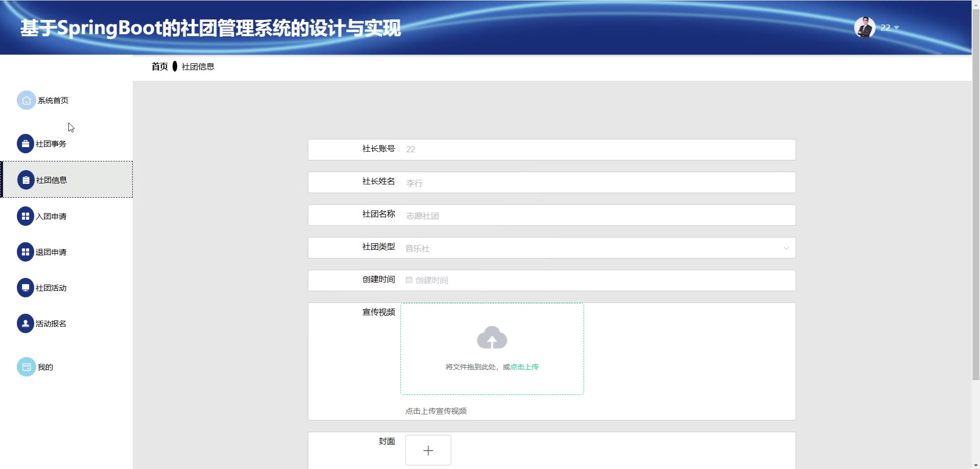Click the briefcase icon for 社团事务
This screenshot has height=469, width=980.
[26, 144]
